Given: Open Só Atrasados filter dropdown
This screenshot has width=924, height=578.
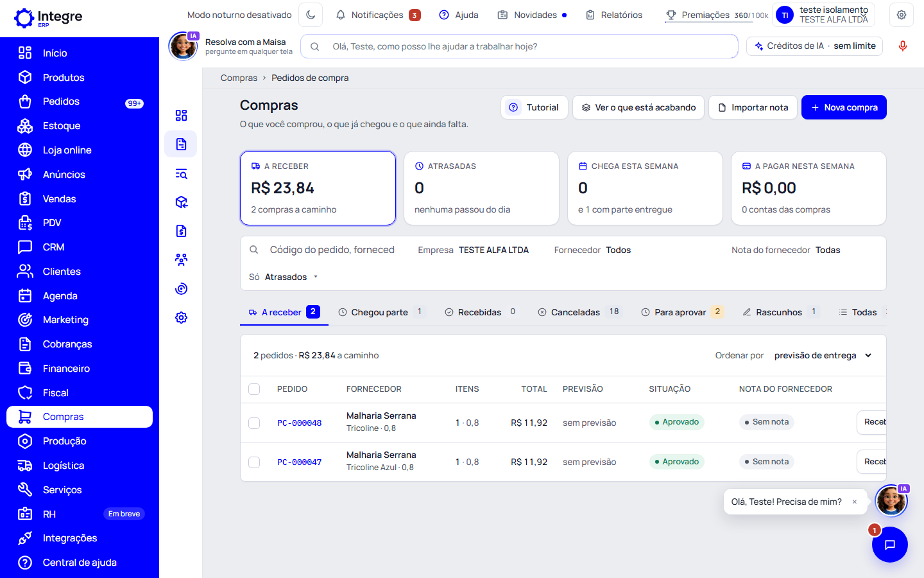Looking at the screenshot, I should [284, 277].
